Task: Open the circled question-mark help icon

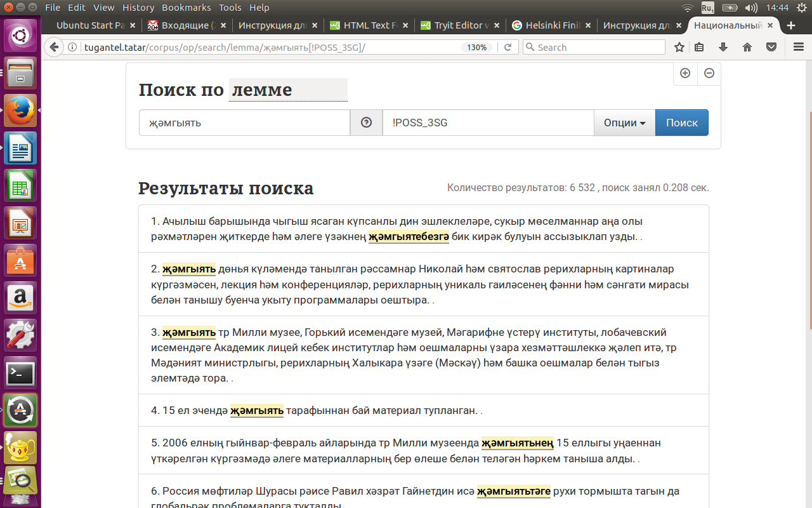Action: pos(366,122)
